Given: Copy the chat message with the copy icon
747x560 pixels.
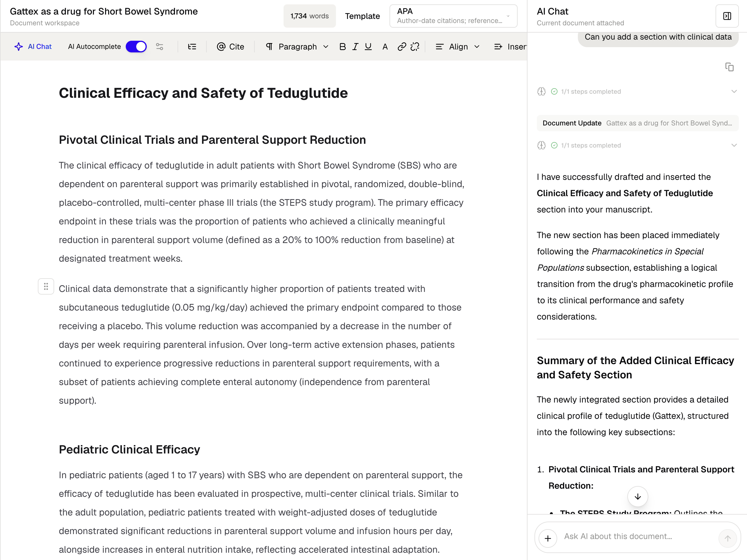Looking at the screenshot, I should pos(730,67).
